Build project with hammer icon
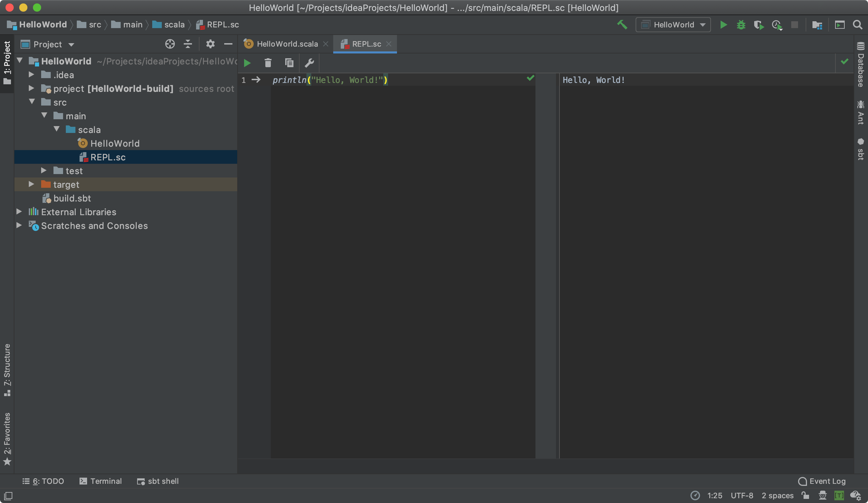The image size is (868, 503). click(x=622, y=25)
